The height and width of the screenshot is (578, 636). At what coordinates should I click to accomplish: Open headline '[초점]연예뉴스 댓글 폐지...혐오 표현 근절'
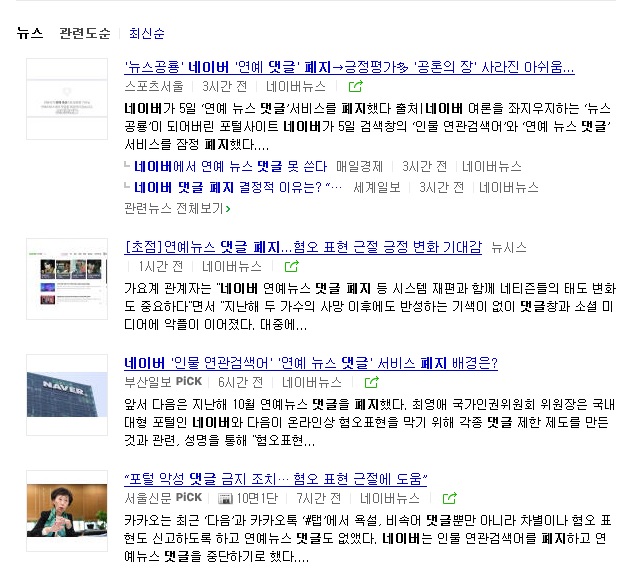click(303, 247)
